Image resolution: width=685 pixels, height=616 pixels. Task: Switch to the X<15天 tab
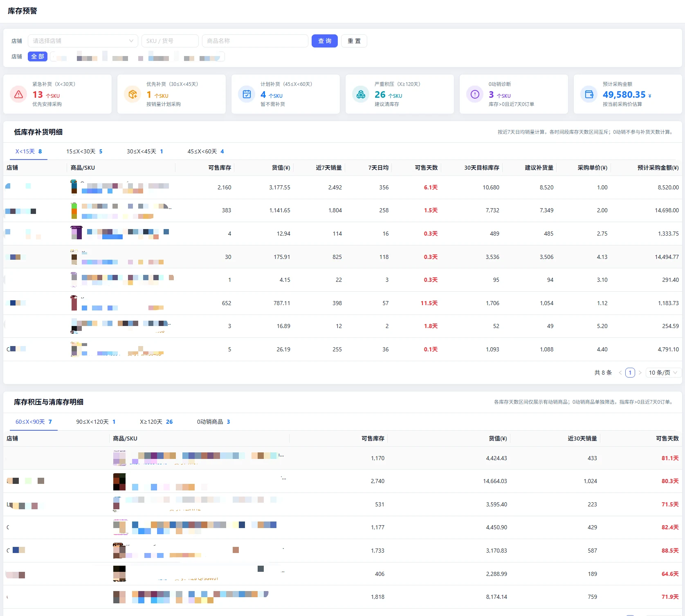click(x=29, y=151)
